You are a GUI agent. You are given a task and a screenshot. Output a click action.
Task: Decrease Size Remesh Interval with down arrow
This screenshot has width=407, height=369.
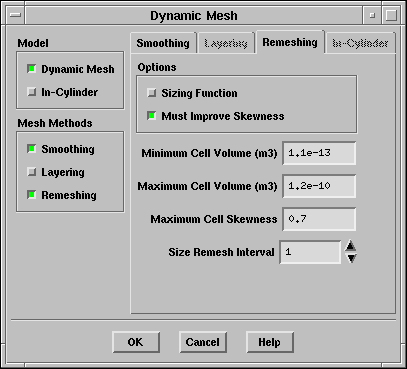click(351, 258)
